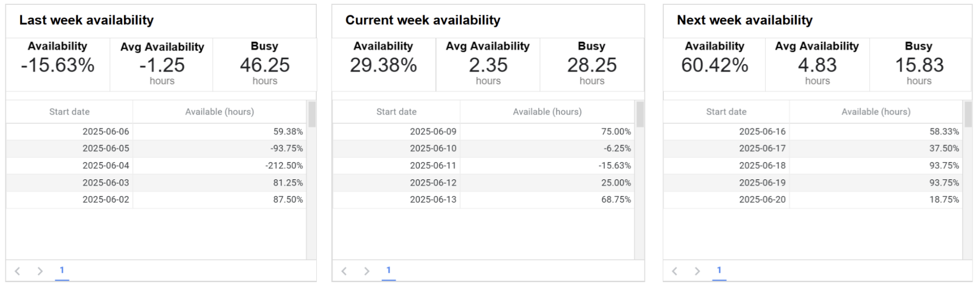The image size is (980, 289).
Task: Go to next page in Next week table
Action: 697,271
